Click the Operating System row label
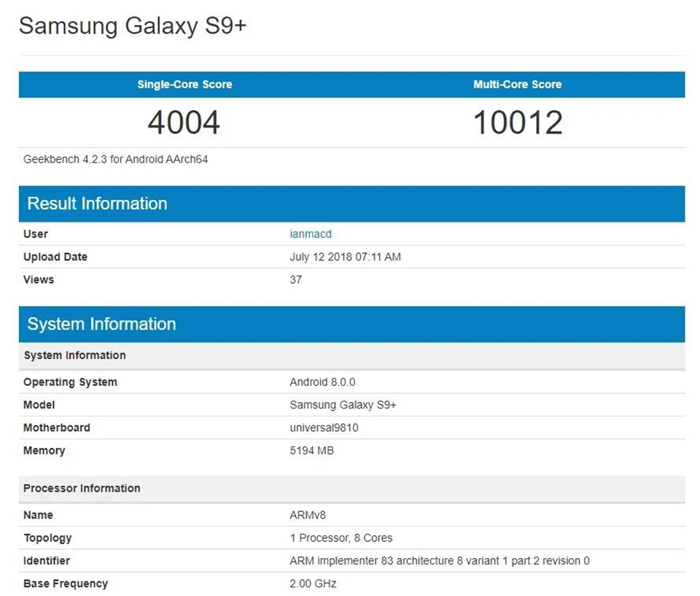700x596 pixels. point(70,382)
